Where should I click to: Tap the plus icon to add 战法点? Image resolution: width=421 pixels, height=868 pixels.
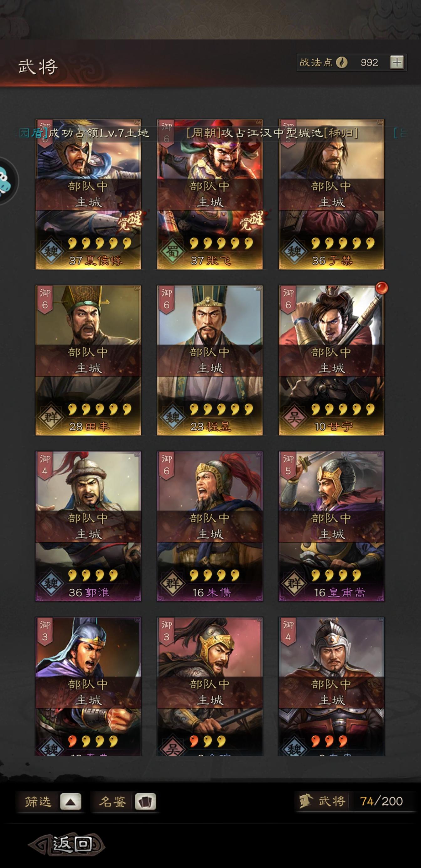click(x=397, y=62)
